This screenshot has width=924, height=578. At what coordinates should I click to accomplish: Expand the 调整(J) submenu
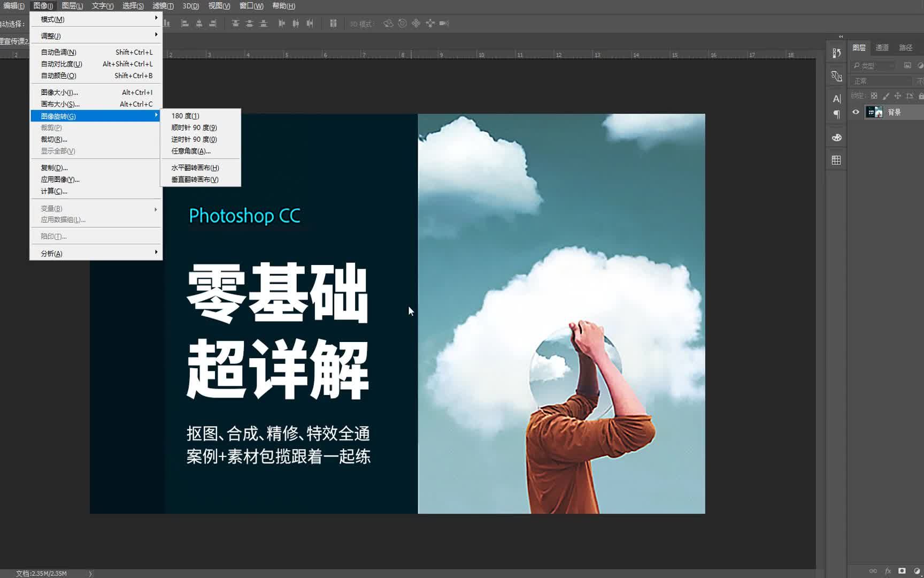coord(96,36)
